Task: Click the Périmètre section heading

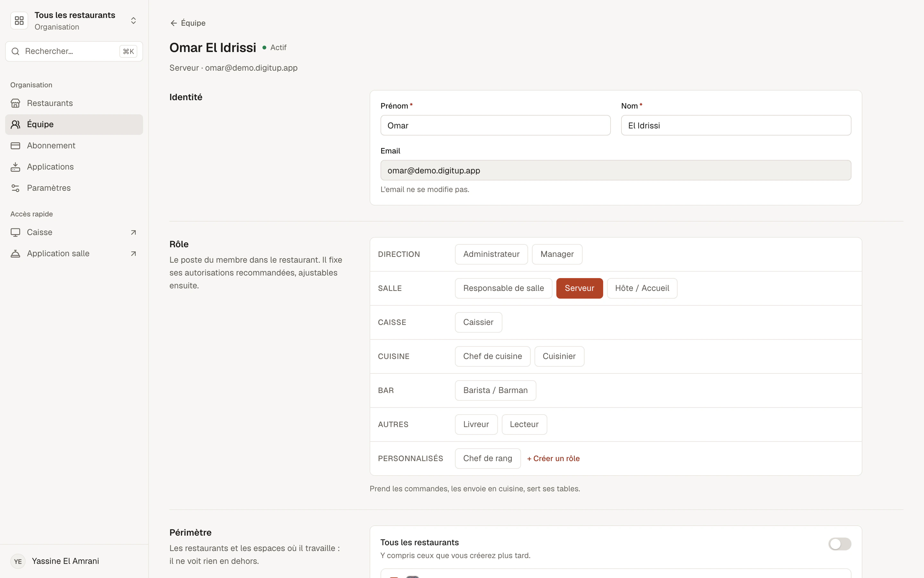Action: [x=190, y=532]
